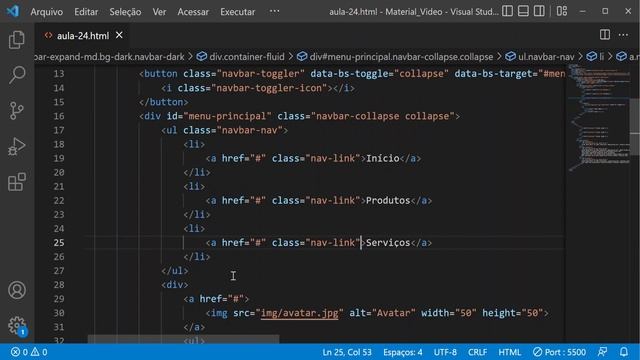Click the minimap code overview
Screen dimensions: 640x360
(x=598, y=118)
